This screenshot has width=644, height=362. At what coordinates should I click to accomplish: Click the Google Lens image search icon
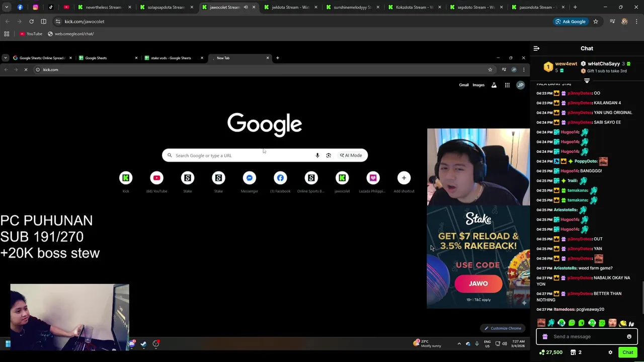pyautogui.click(x=329, y=155)
